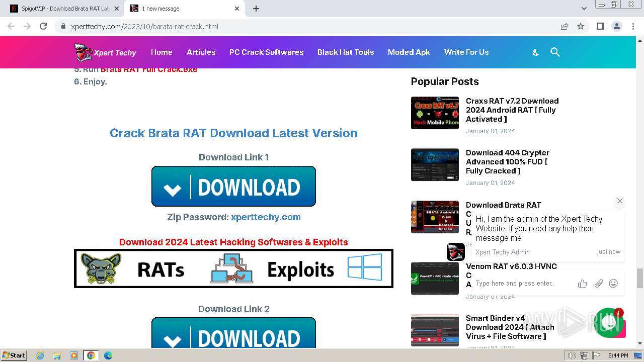Click the address bar URL
This screenshot has height=362, width=644.
[x=144, y=27]
